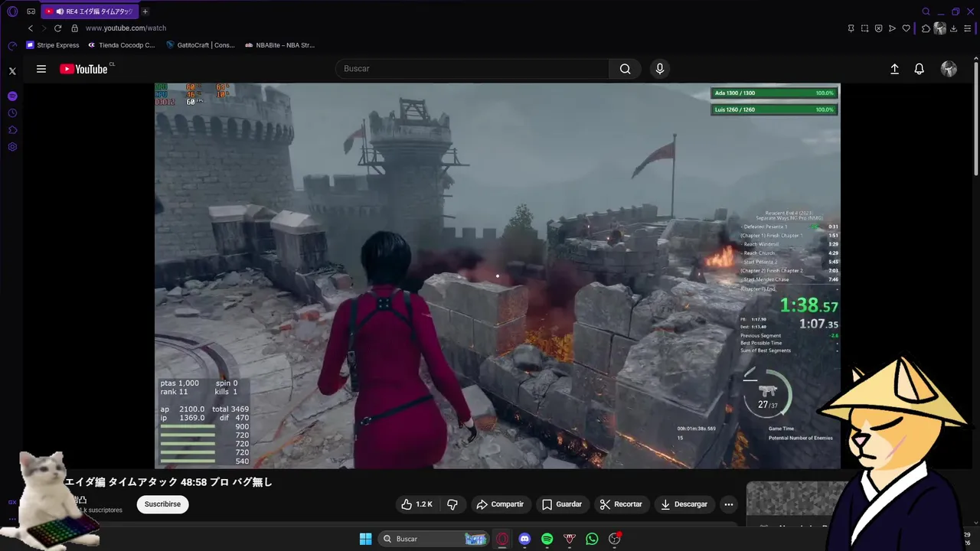Viewport: 980px width, 551px height.
Task: Open YouTube create/upload button
Action: point(894,69)
